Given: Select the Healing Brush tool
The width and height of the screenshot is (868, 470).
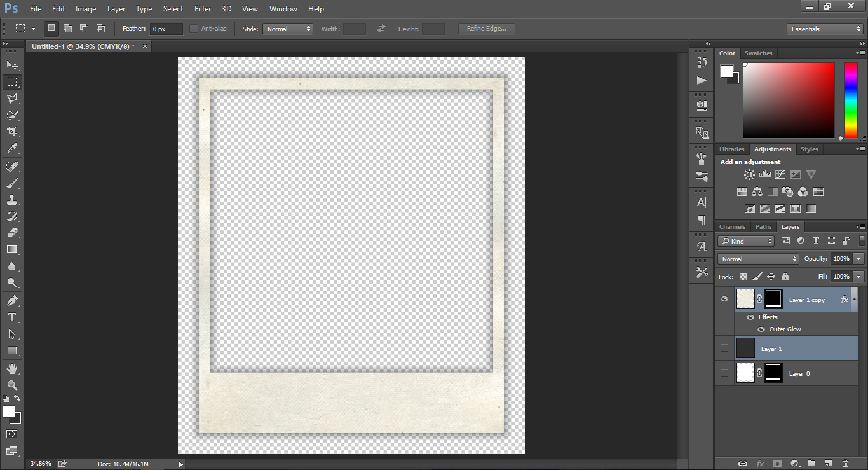Looking at the screenshot, I should pos(12,167).
